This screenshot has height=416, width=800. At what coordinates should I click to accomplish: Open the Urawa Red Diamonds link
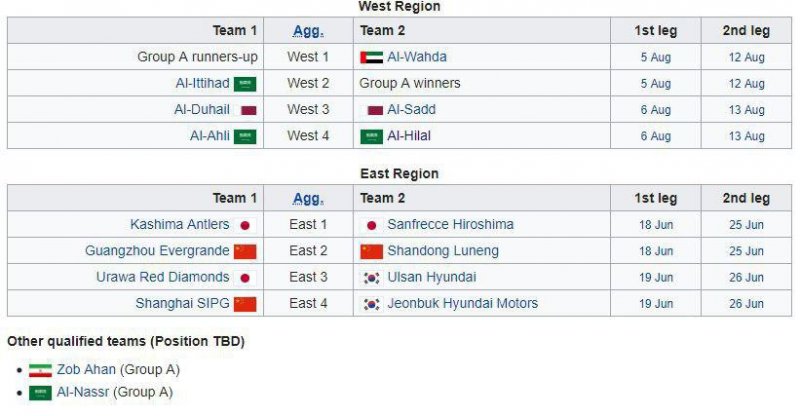[x=163, y=277]
